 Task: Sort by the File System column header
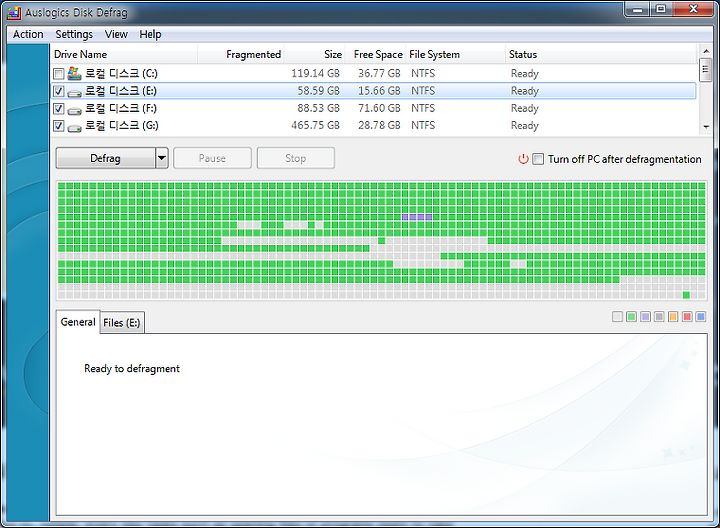(455, 54)
